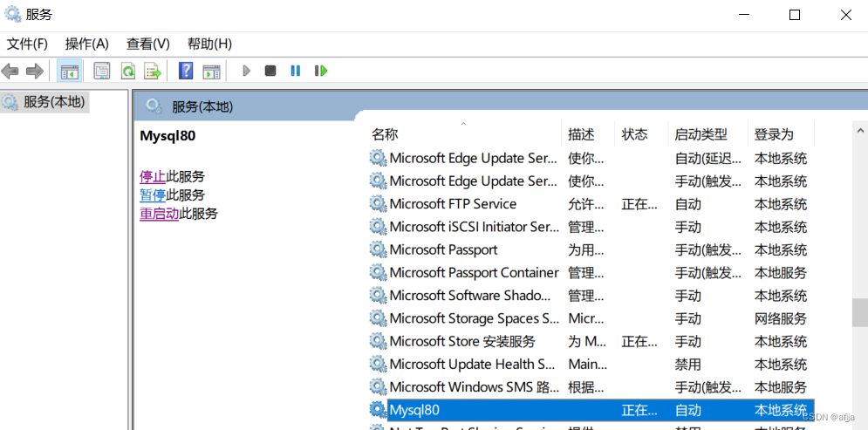Select Microsoft Storage Spaces service row
Screen dimensions: 868x430
[591, 318]
